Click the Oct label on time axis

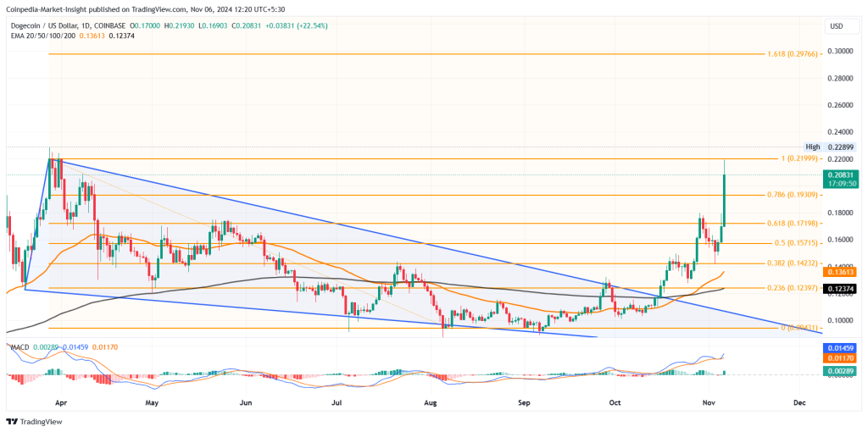614,402
